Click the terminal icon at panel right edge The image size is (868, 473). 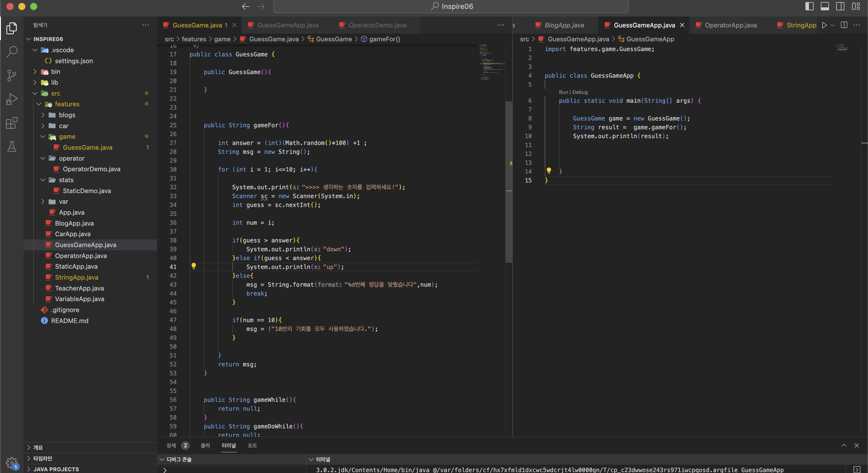856,469
